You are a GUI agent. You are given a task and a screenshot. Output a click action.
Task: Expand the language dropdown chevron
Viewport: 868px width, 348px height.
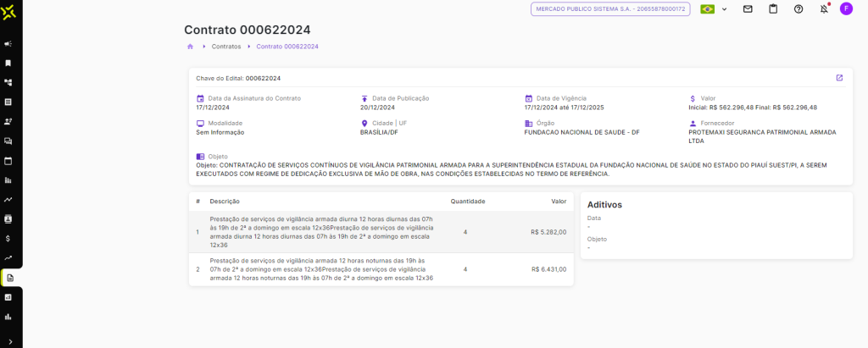(x=725, y=9)
